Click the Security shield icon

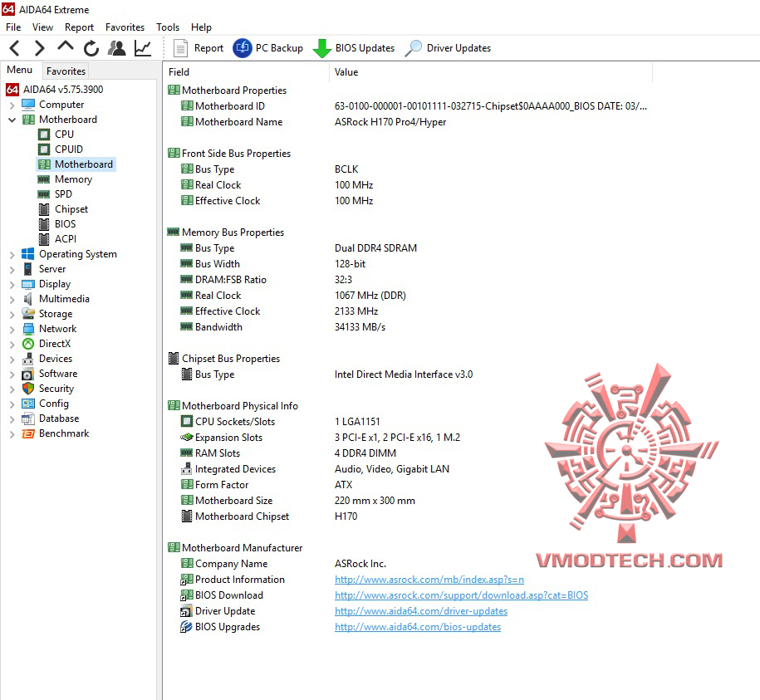[x=28, y=389]
